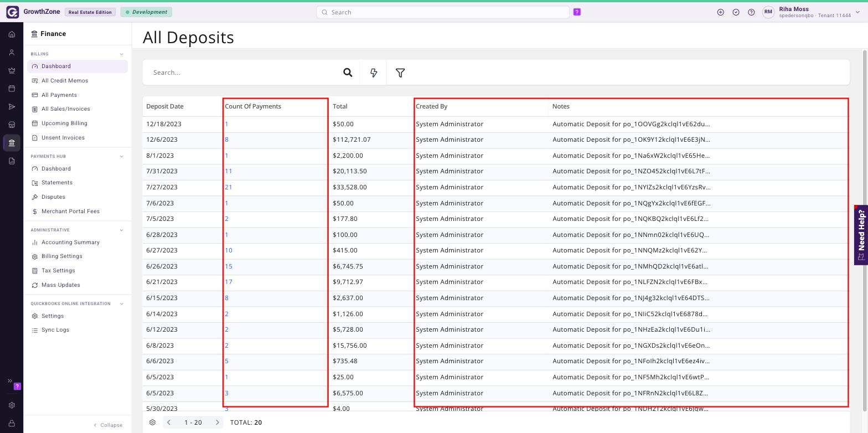Open All Payments in Billing
The width and height of the screenshot is (868, 433).
tap(59, 95)
